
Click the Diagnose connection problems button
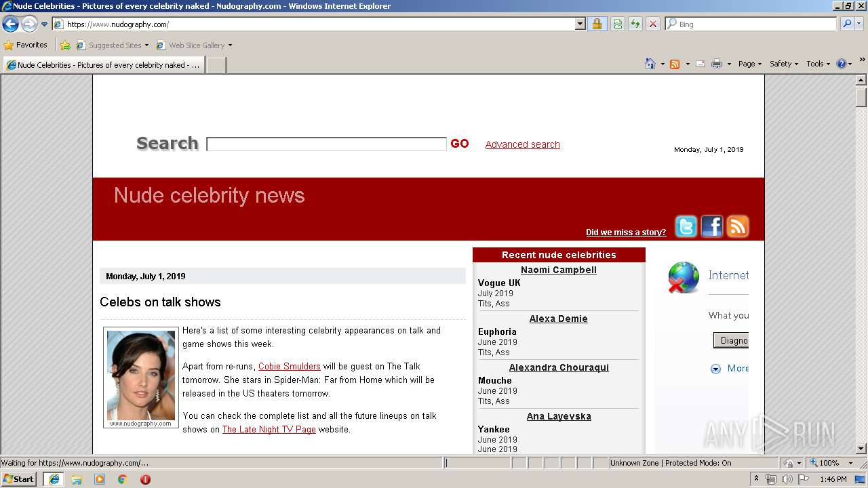tap(731, 340)
